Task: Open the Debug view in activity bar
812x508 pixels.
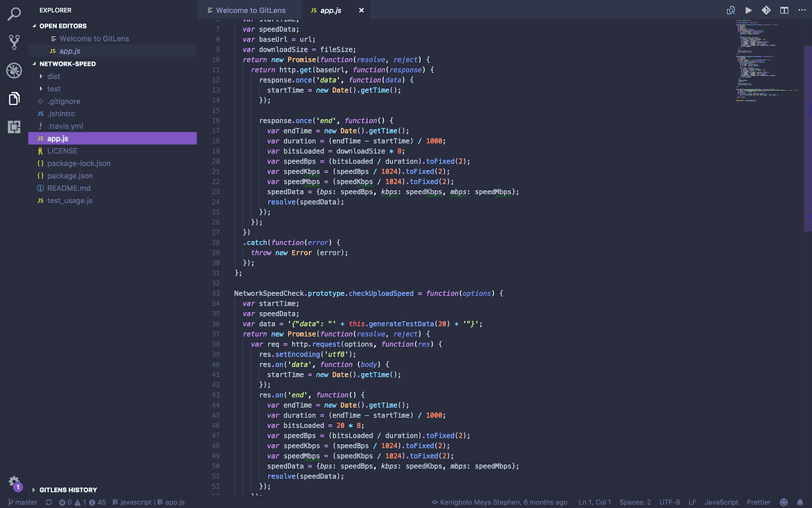Action: (x=14, y=70)
